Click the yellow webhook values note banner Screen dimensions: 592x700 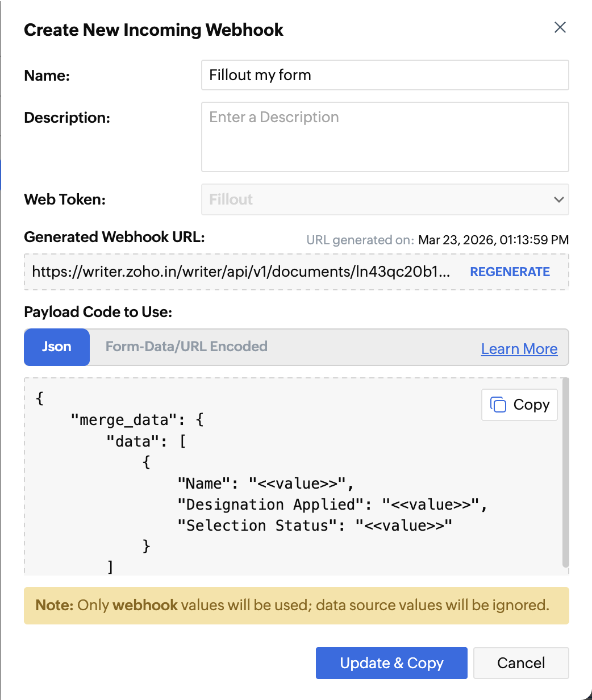click(296, 606)
